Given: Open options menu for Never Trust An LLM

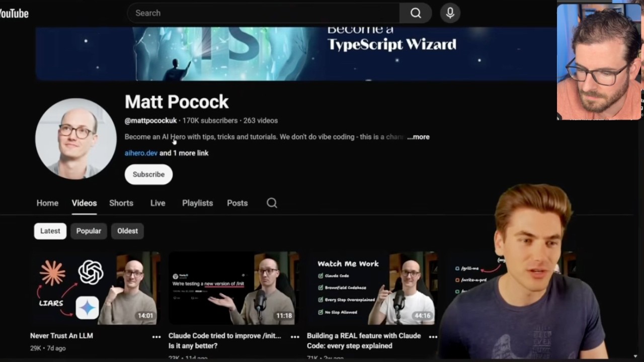Looking at the screenshot, I should (156, 337).
